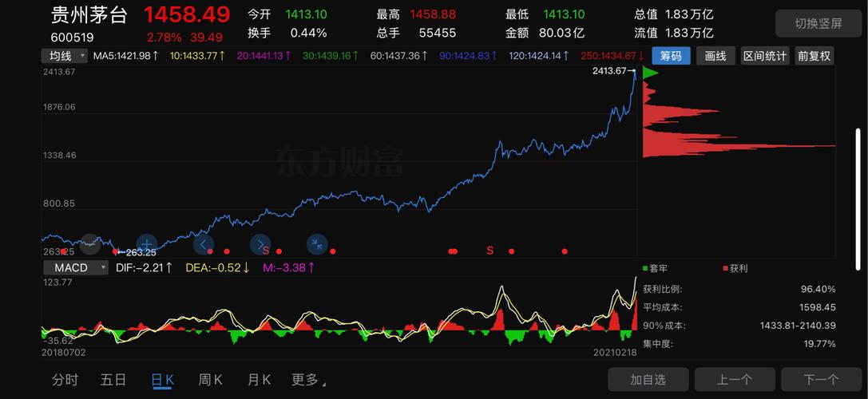Click the magenta M:-3.38 value
This screenshot has width=868, height=399.
[290, 268]
